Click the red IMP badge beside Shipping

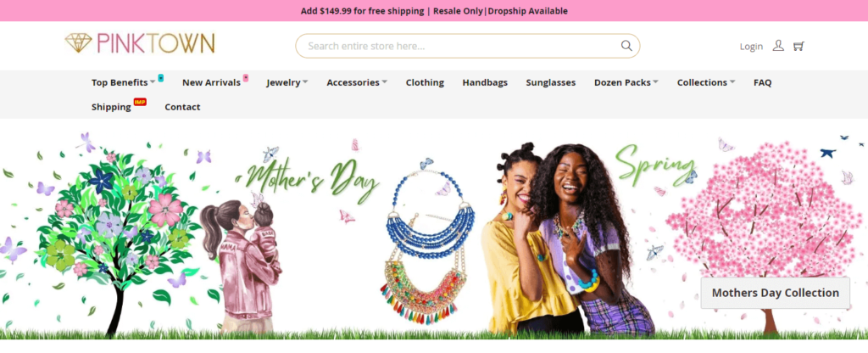[140, 102]
